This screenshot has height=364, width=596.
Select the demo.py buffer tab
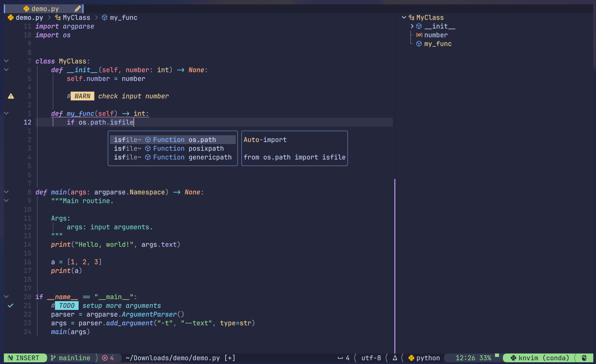(44, 9)
